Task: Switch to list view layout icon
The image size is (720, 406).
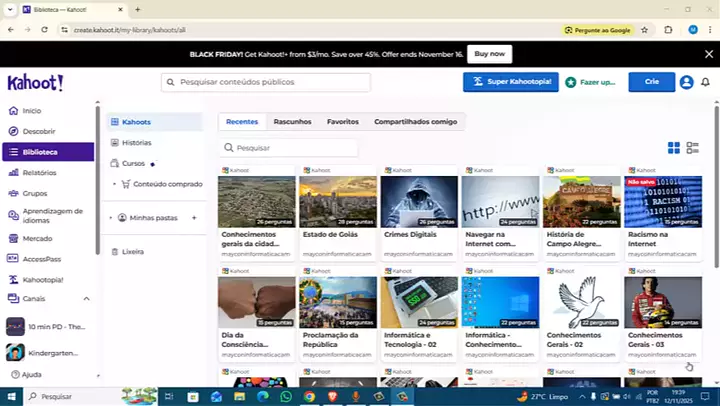Action: point(692,148)
